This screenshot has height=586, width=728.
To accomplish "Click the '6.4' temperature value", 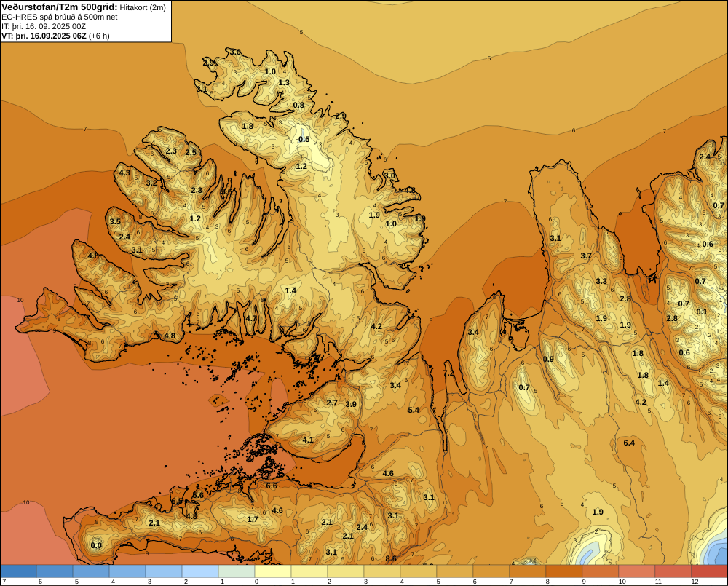I will (x=629, y=443).
